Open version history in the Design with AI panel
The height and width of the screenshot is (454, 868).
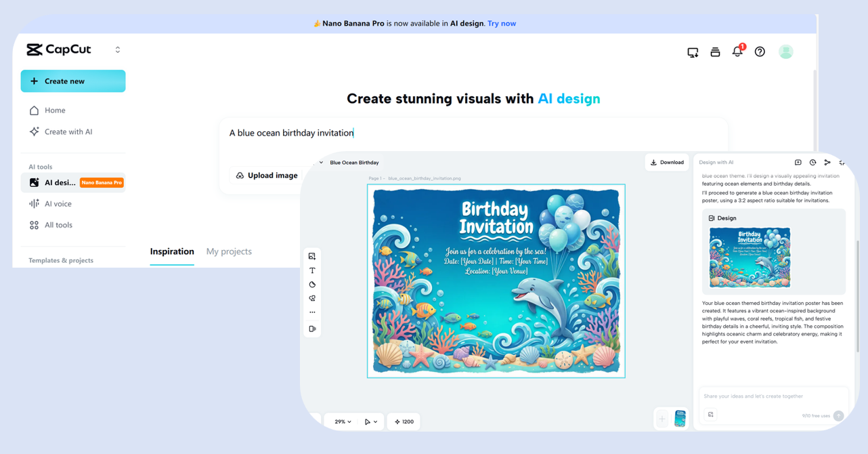tap(813, 163)
